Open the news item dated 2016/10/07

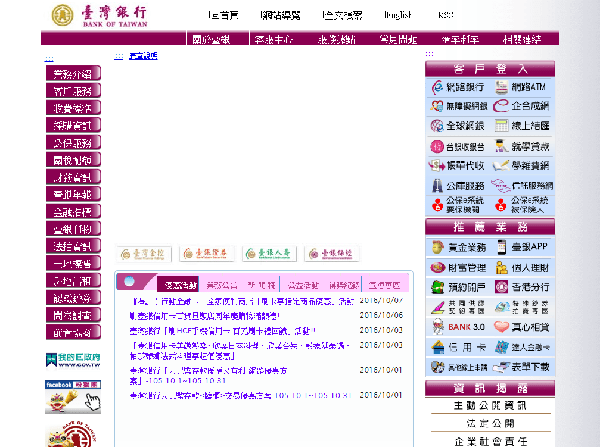pos(242,302)
